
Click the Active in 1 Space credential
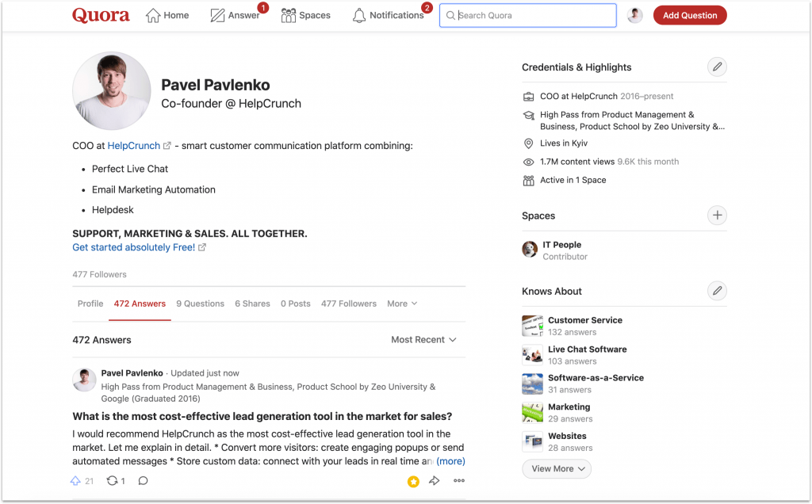click(573, 180)
